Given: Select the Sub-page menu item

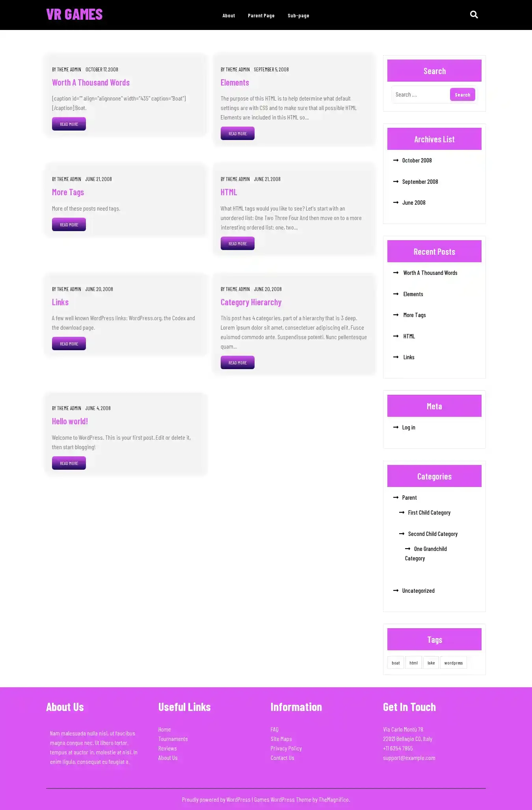Looking at the screenshot, I should tap(298, 15).
